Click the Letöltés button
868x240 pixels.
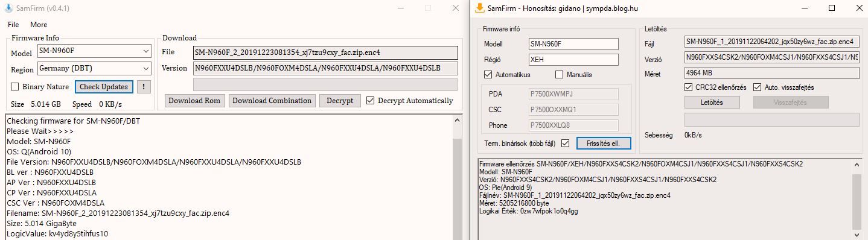click(712, 103)
